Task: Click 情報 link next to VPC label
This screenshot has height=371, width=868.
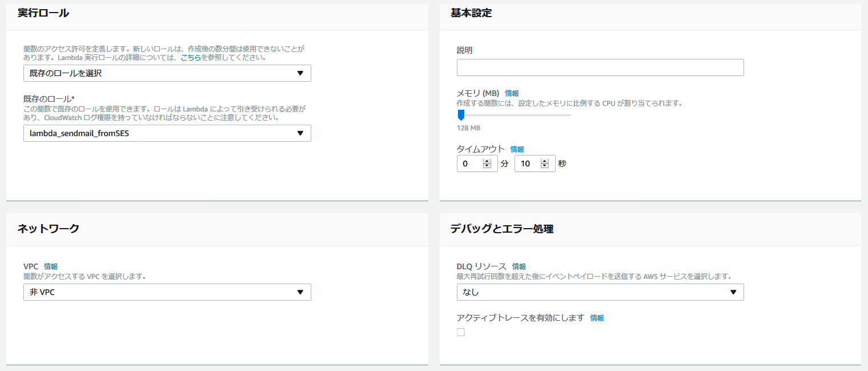Action: tap(51, 266)
